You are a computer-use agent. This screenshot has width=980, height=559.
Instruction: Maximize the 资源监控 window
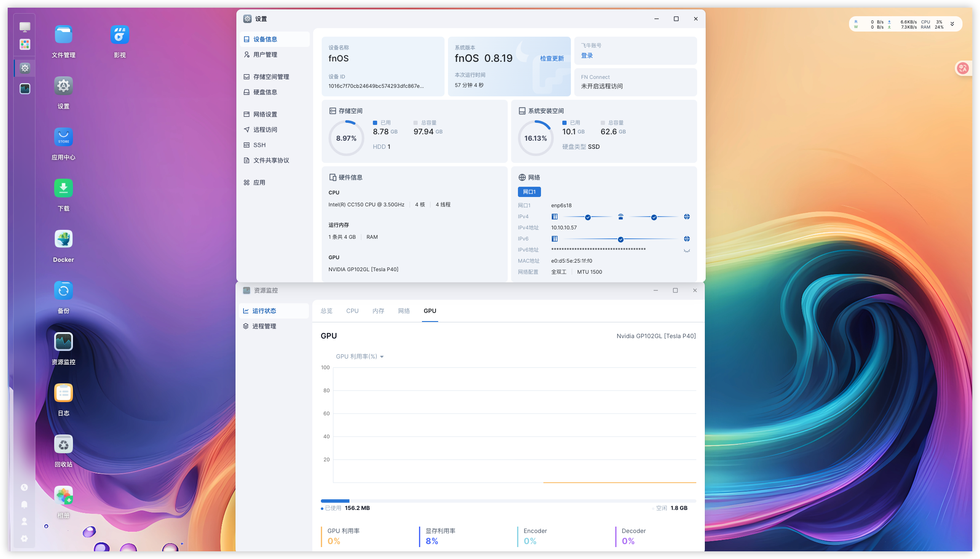pyautogui.click(x=675, y=290)
